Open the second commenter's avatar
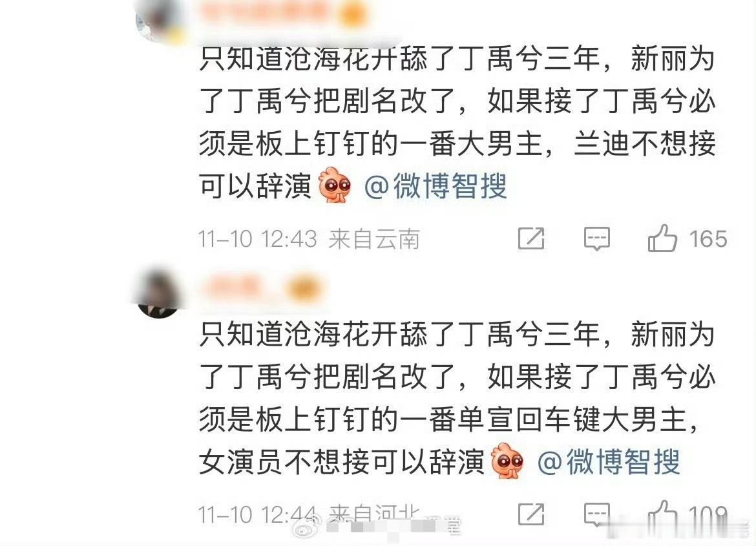The height and width of the screenshot is (546, 756). pyautogui.click(x=158, y=292)
